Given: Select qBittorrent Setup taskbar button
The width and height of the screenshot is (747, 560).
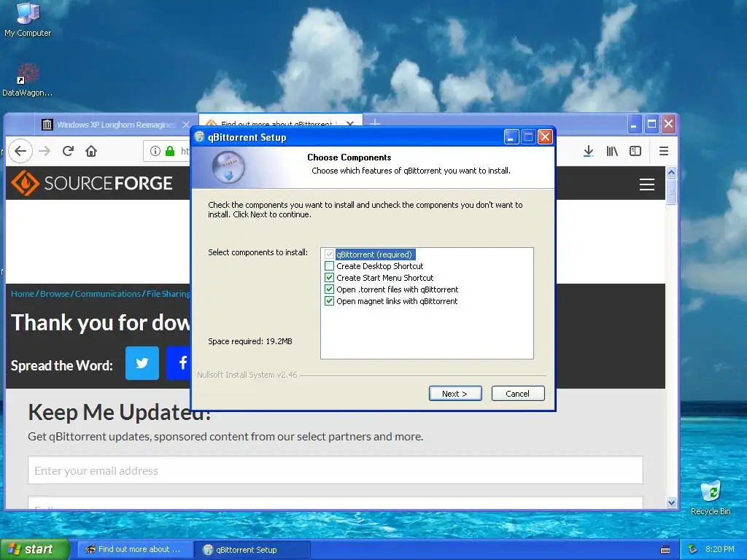Looking at the screenshot, I should pyautogui.click(x=252, y=550).
